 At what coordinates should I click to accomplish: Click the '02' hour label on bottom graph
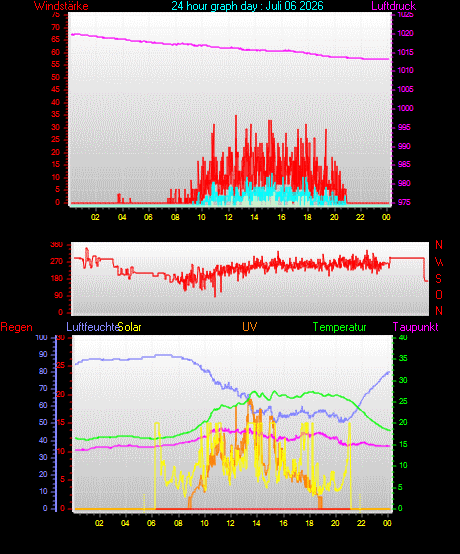99,523
